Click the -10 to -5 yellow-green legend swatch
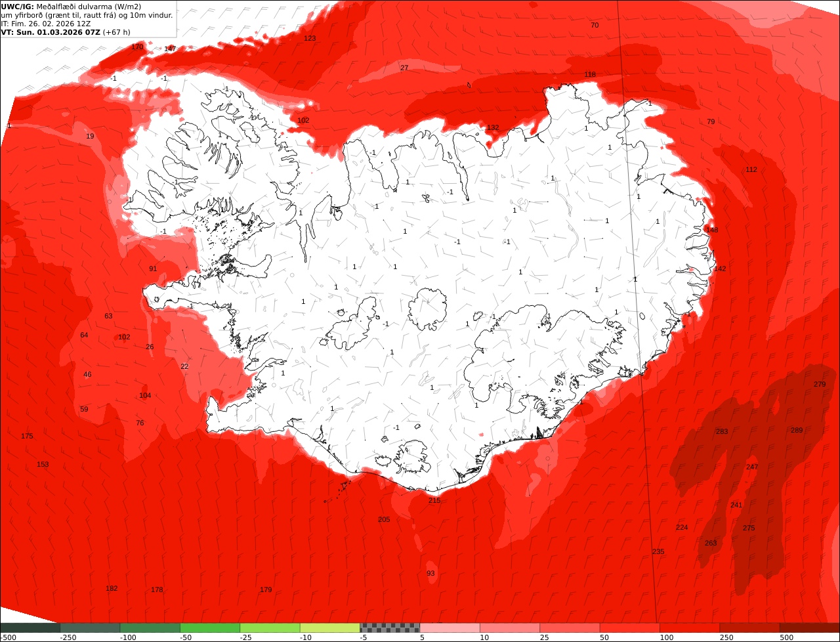Viewport: 840px width, 642px height. [330, 628]
